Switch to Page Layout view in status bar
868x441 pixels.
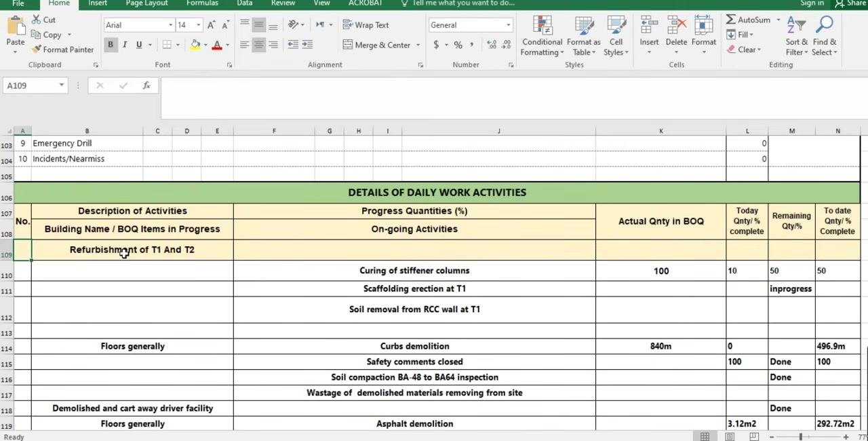[730, 436]
